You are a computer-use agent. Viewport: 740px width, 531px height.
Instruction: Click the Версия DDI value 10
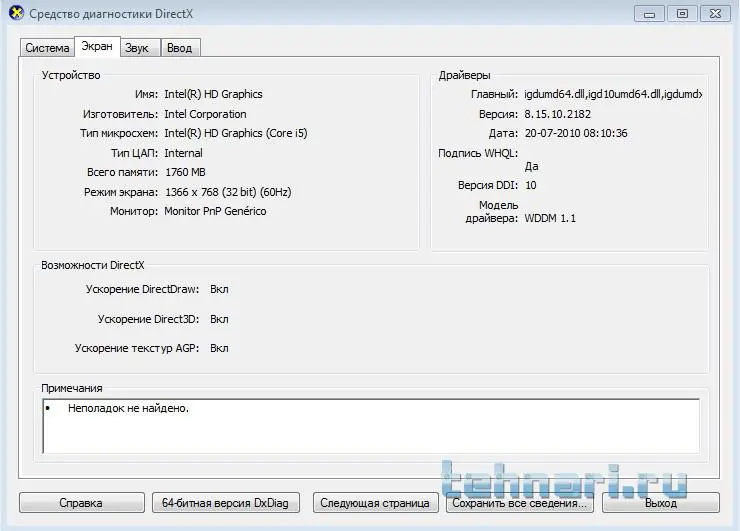(531, 185)
